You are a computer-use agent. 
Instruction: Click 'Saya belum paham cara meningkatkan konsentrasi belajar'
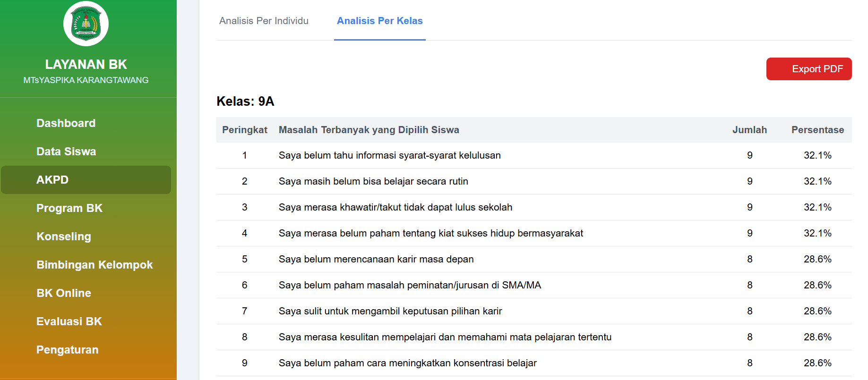pyautogui.click(x=408, y=363)
